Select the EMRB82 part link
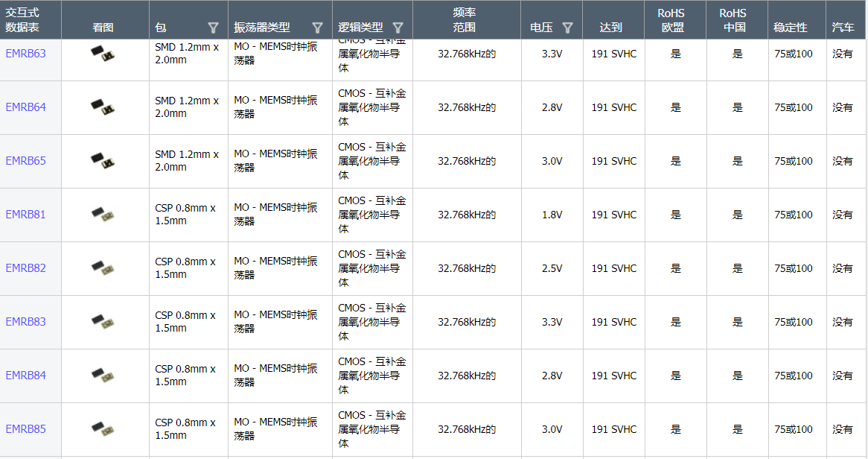This screenshot has width=868, height=459. click(x=26, y=268)
